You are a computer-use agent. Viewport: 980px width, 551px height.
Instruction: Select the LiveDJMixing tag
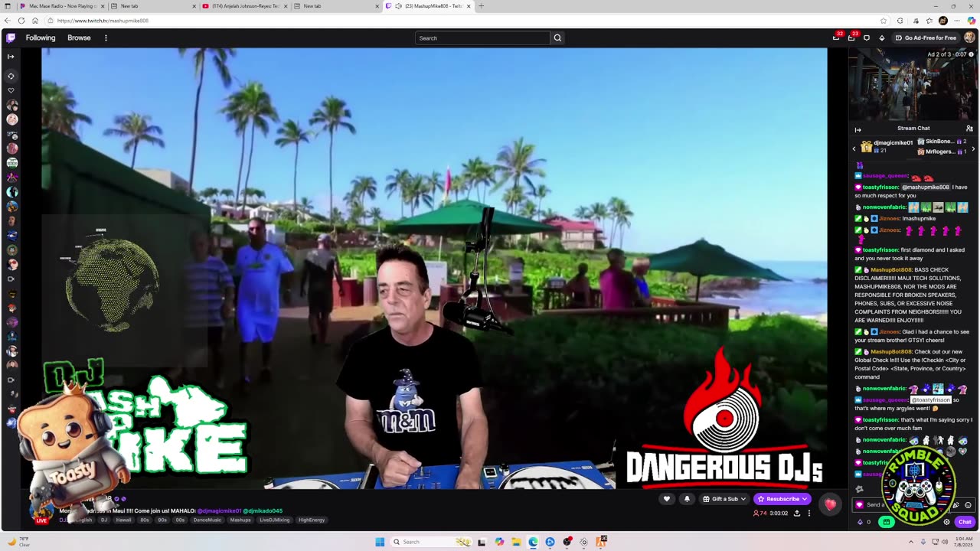pyautogui.click(x=275, y=520)
